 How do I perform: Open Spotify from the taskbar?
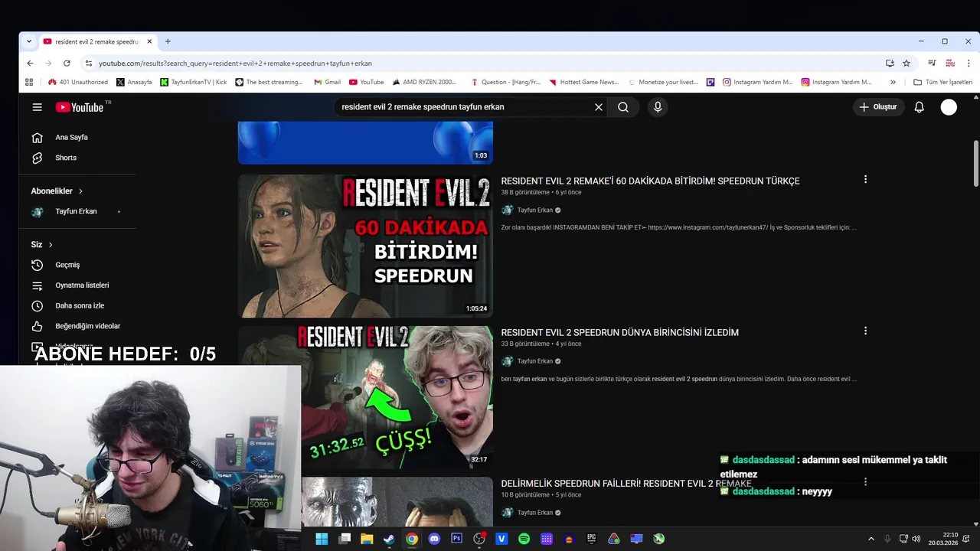524,539
